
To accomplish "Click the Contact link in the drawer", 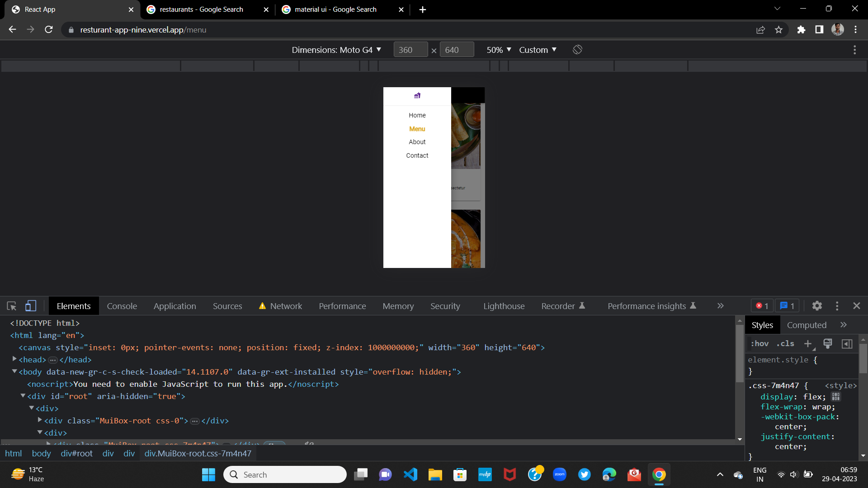I will point(417,155).
